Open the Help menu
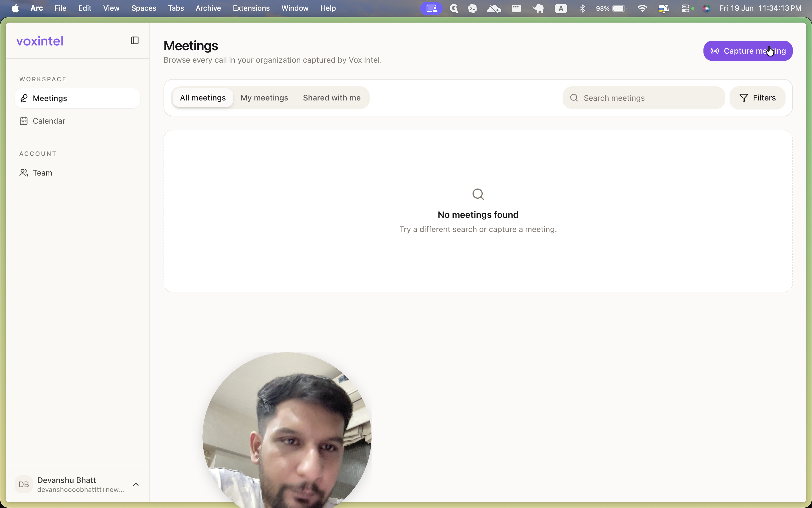The width and height of the screenshot is (812, 508). [328, 8]
